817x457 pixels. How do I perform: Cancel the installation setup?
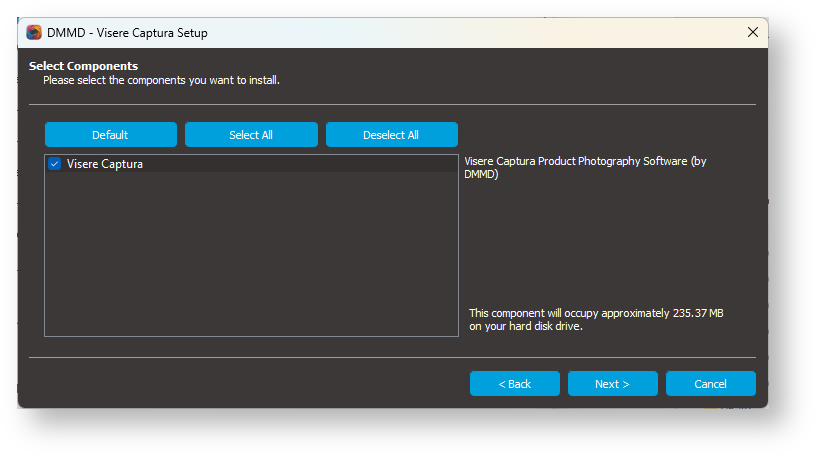coord(710,384)
